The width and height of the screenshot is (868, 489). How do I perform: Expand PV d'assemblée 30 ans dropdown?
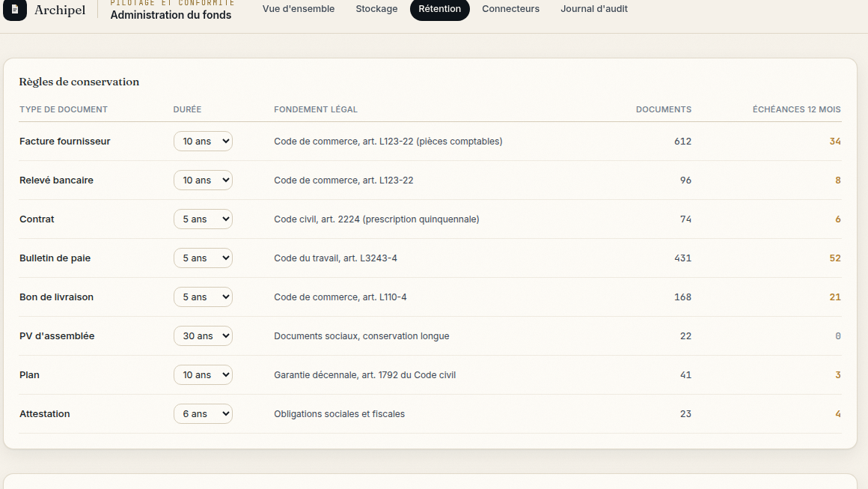click(204, 336)
